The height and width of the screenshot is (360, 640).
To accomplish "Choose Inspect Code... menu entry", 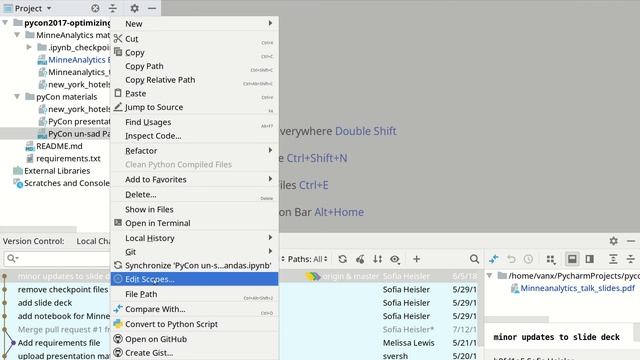I will [194, 136].
